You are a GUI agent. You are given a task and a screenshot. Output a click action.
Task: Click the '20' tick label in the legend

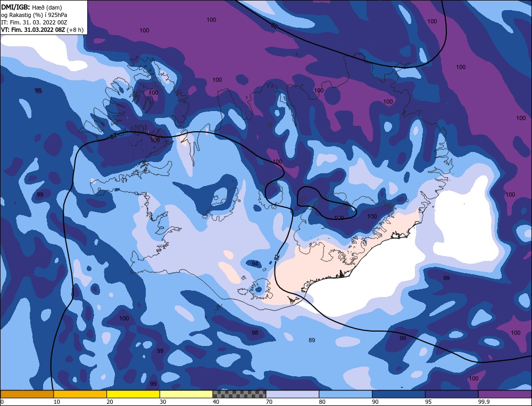click(x=110, y=402)
